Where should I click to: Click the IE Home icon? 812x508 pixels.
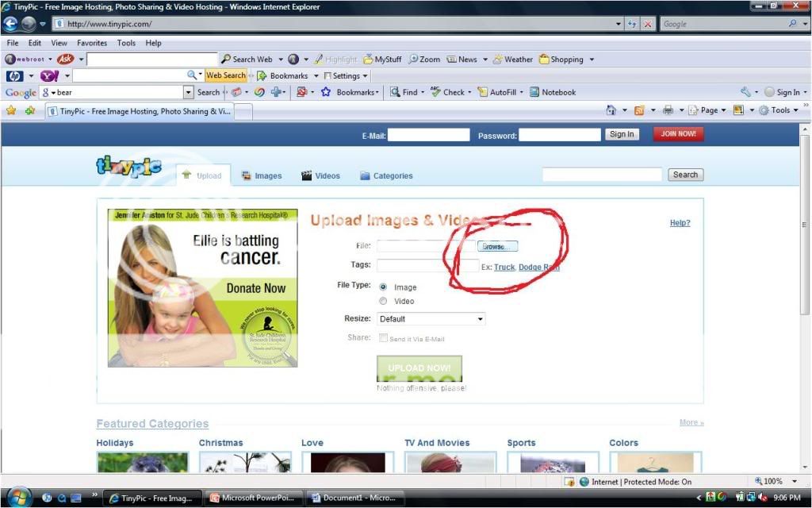[611, 110]
